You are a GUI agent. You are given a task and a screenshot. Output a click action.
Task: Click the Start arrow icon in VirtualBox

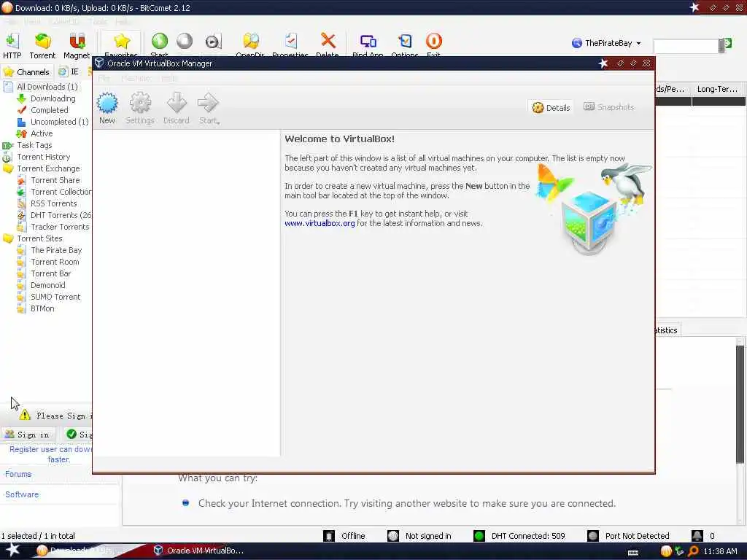(x=208, y=103)
